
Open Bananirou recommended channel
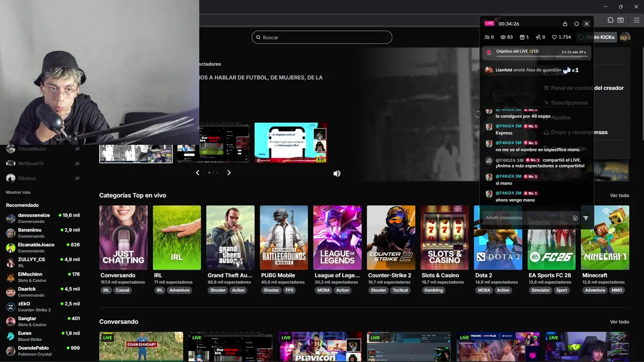43,233
